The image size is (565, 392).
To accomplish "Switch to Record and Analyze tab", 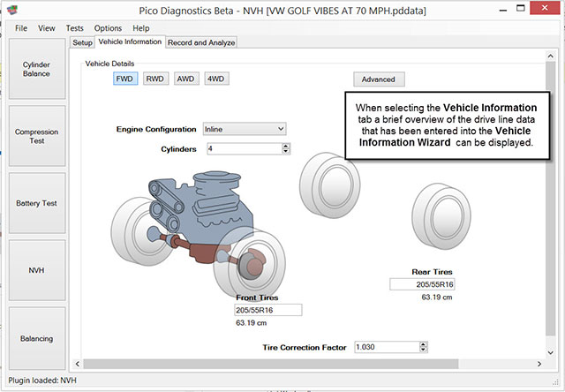I will (201, 42).
